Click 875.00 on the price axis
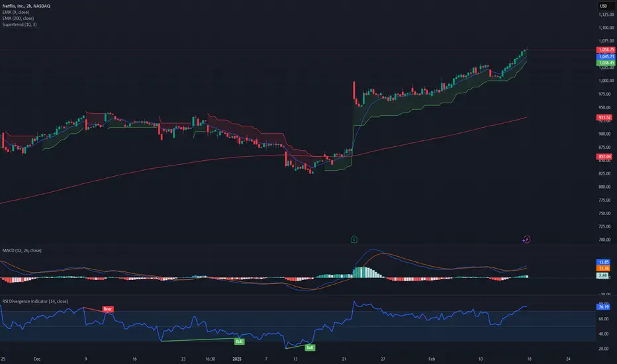 pyautogui.click(x=605, y=147)
